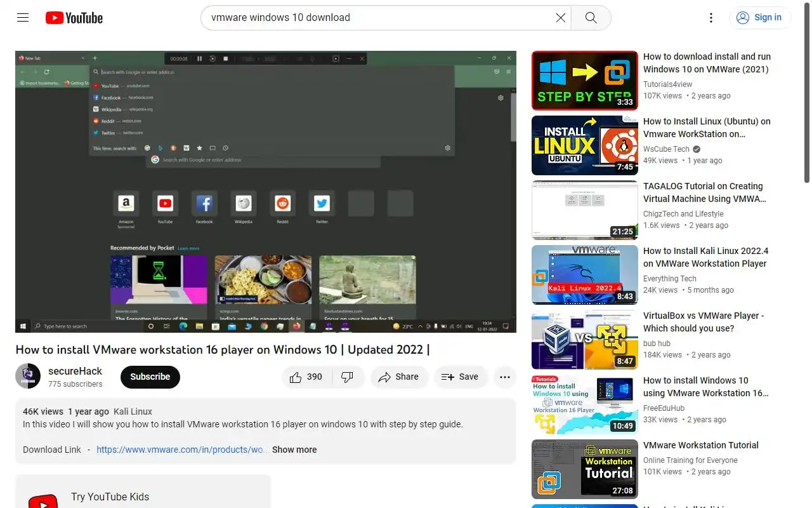Screen dimensions: 812x508
Task: Open secureHack channel avatar
Action: click(x=28, y=376)
